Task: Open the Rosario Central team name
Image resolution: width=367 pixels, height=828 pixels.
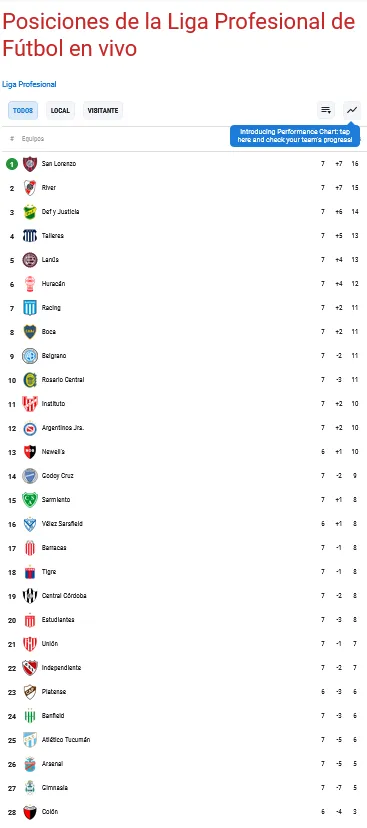Action: coord(63,380)
